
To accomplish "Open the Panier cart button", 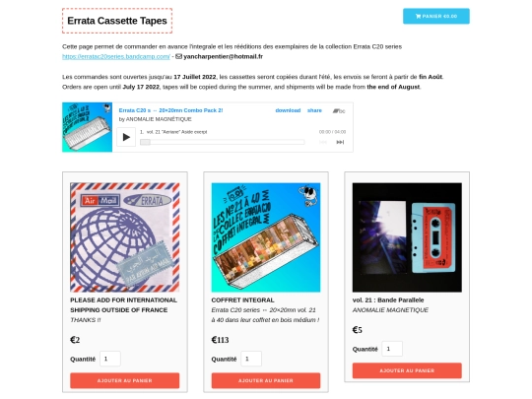I will (x=436, y=16).
